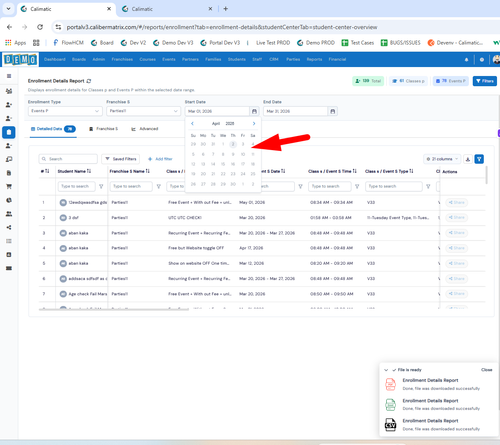Viewport: 500px width, 445px height.
Task: Click the 78 Events P badge
Action: tap(451, 81)
